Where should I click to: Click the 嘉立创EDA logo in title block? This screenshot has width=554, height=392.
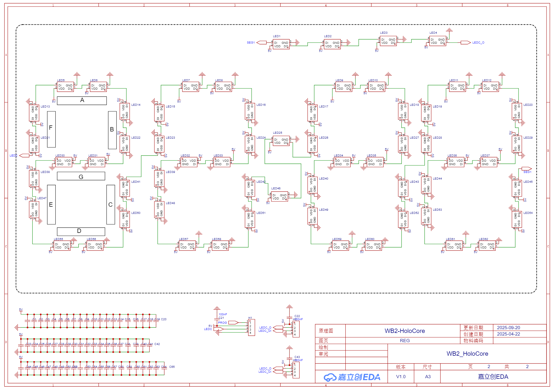(352, 377)
